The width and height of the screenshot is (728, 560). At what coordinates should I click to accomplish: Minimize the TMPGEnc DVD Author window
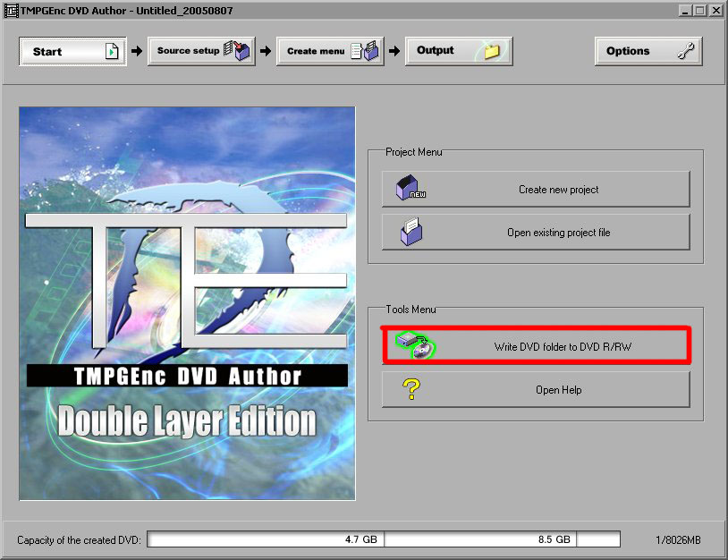[x=684, y=10]
